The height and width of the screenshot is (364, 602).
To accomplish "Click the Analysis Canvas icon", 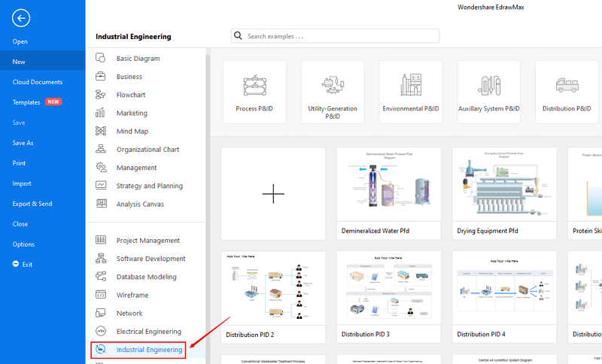I will [102, 204].
